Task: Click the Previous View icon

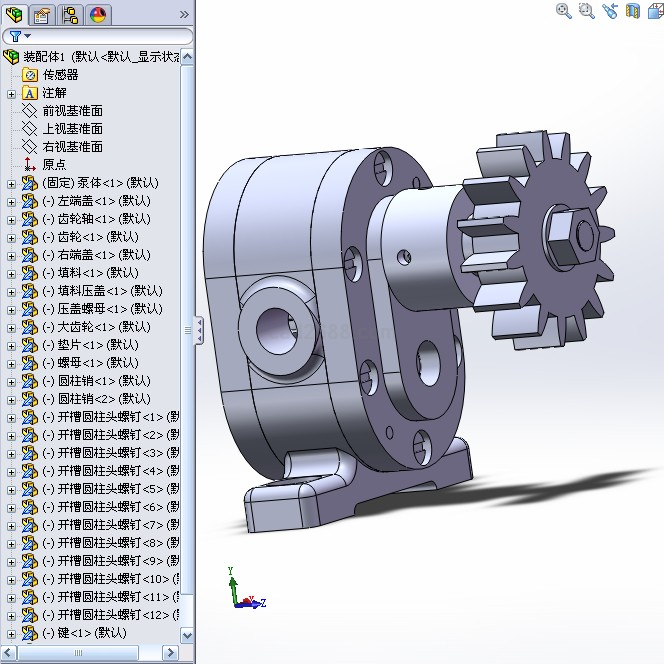Action: coord(609,11)
